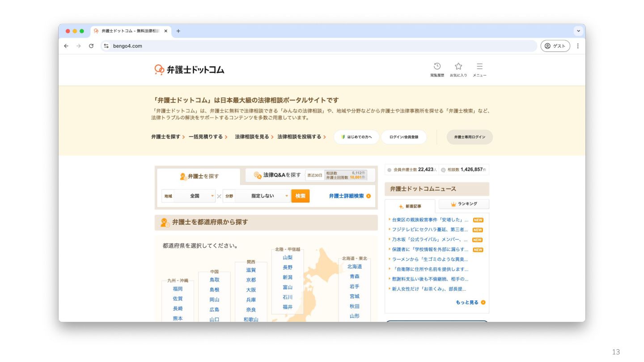Select 新潟 prefecture
The height and width of the screenshot is (362, 644).
(288, 277)
